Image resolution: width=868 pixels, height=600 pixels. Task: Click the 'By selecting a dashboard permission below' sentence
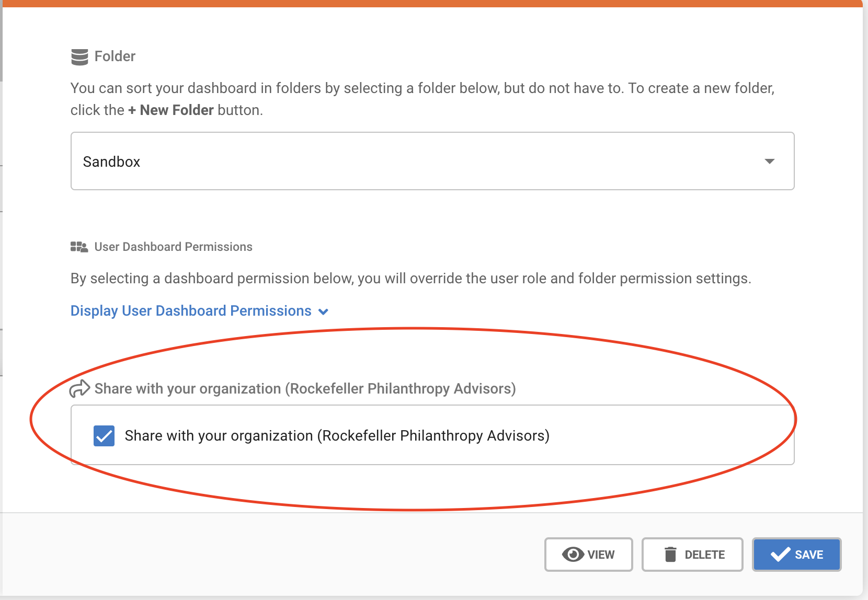point(411,279)
